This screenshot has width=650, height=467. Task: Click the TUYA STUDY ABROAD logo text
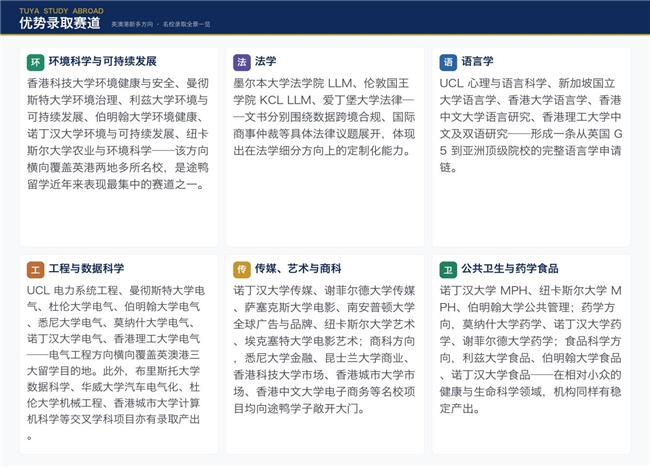(61, 11)
